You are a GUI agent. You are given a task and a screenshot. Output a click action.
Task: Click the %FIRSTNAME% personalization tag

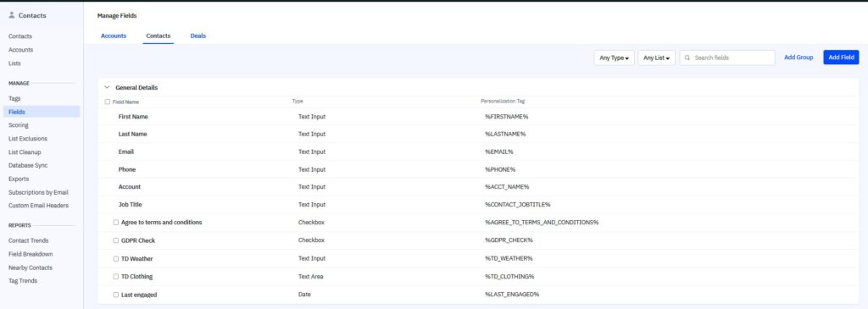(507, 117)
